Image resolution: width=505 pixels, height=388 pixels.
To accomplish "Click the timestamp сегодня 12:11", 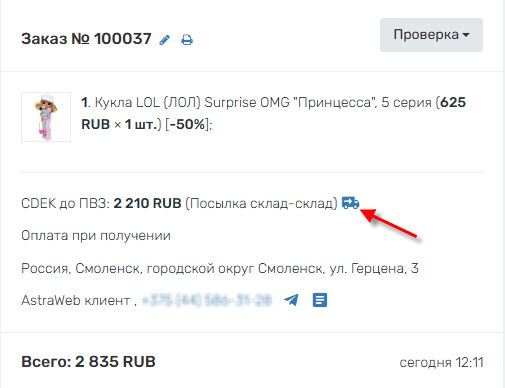I will (441, 362).
